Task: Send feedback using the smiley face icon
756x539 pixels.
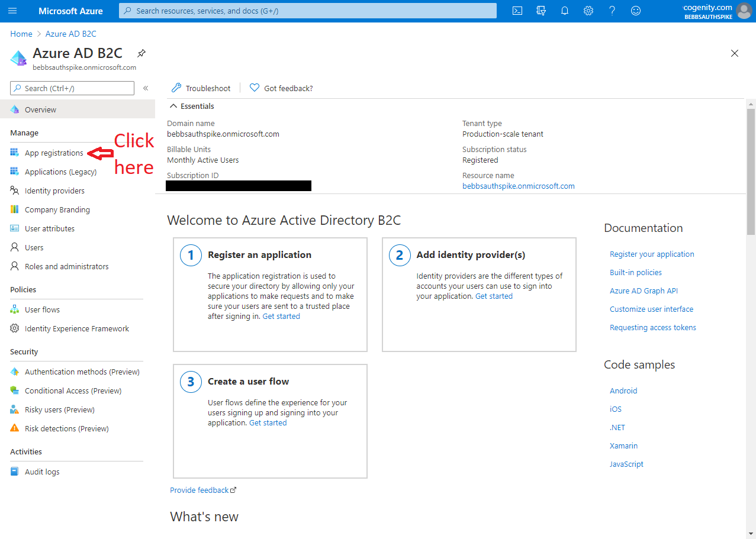Action: click(635, 11)
